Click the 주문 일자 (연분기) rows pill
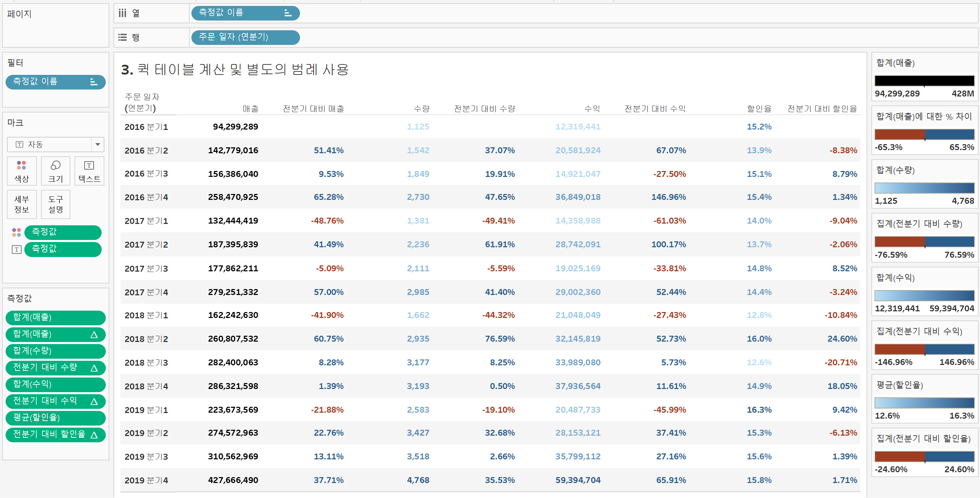Viewport: 980px width, 498px height. pyautogui.click(x=245, y=37)
